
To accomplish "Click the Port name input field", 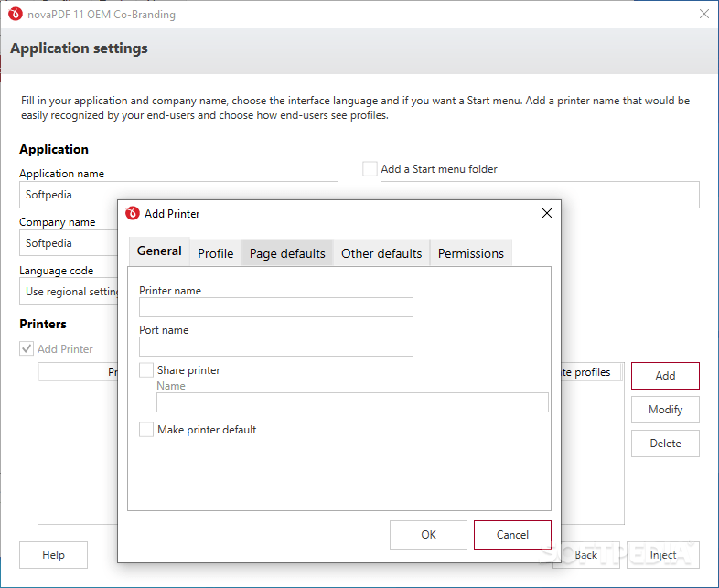I will click(x=276, y=347).
